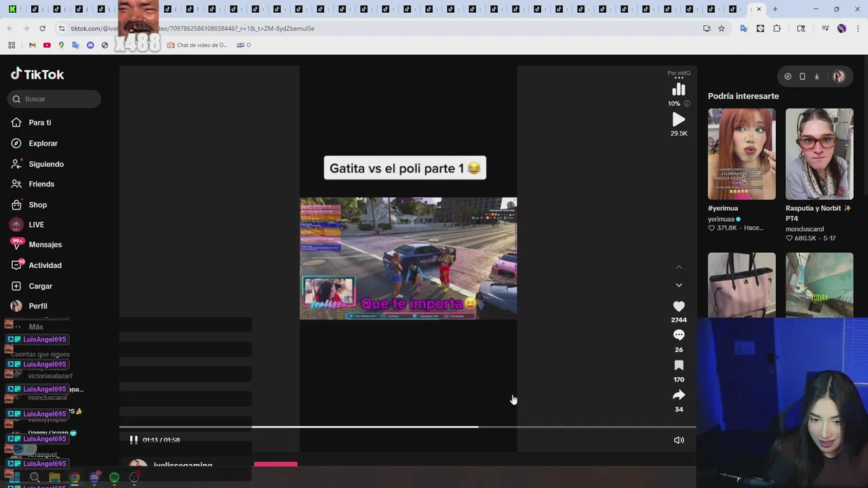Open Discord from the taskbar
The width and height of the screenshot is (868, 488).
coord(94,478)
